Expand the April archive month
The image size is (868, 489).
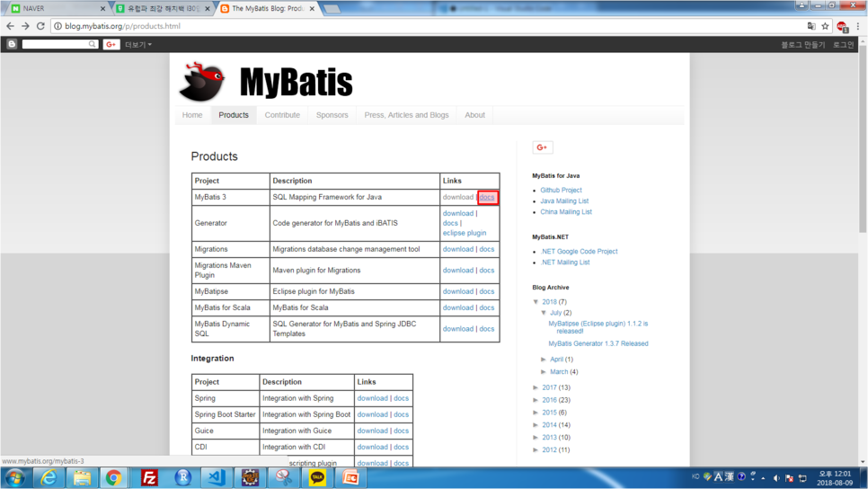[544, 360]
